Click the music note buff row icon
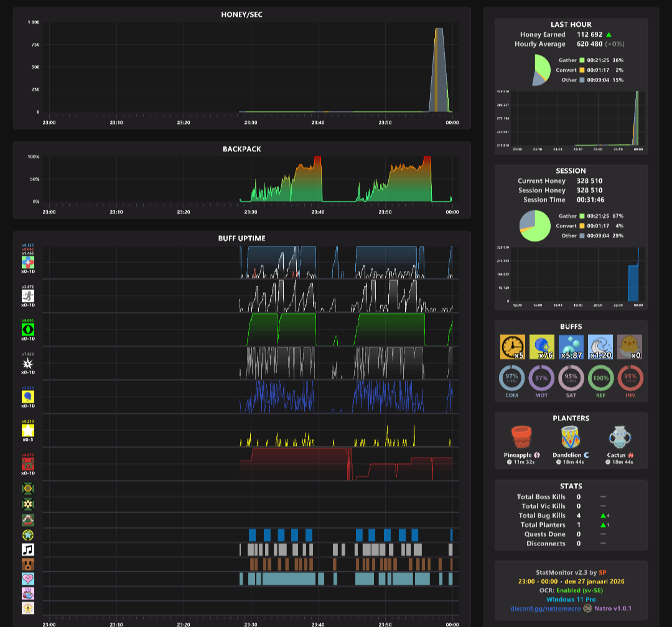The height and width of the screenshot is (627, 672). pyautogui.click(x=28, y=550)
